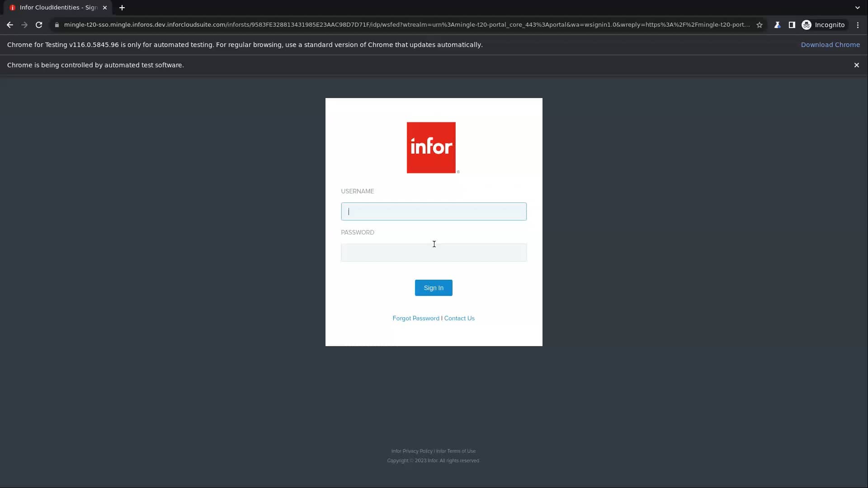Reload the current page
Image resolution: width=868 pixels, height=488 pixels.
coord(39,25)
